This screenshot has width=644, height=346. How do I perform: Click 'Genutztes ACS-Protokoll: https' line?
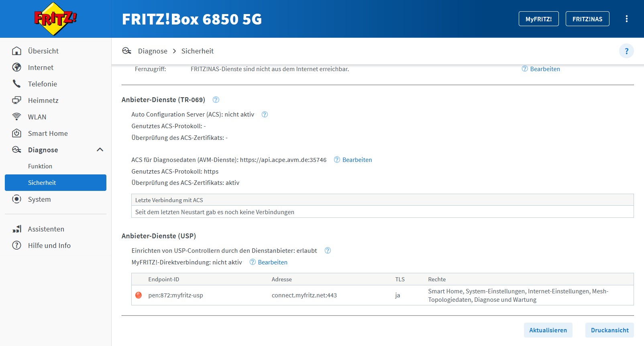[x=175, y=172]
